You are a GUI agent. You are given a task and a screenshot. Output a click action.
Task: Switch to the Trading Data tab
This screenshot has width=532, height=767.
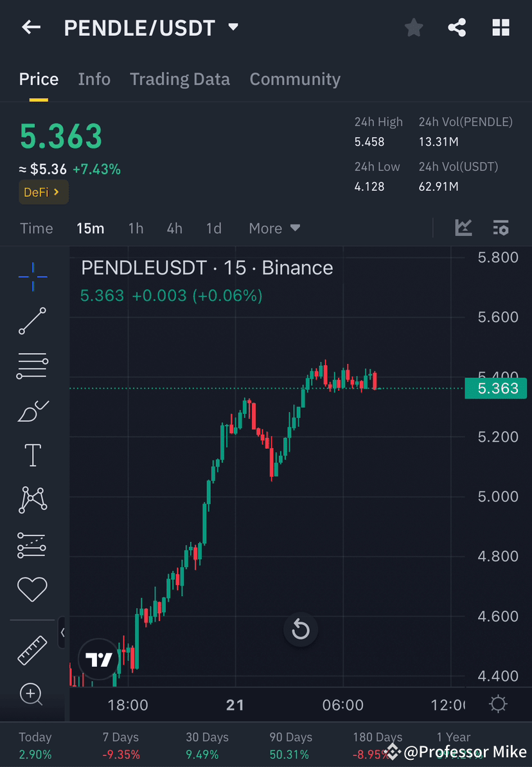click(x=180, y=78)
